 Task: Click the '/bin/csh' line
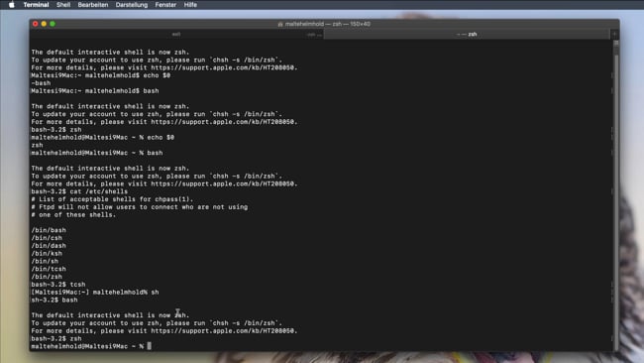[47, 238]
